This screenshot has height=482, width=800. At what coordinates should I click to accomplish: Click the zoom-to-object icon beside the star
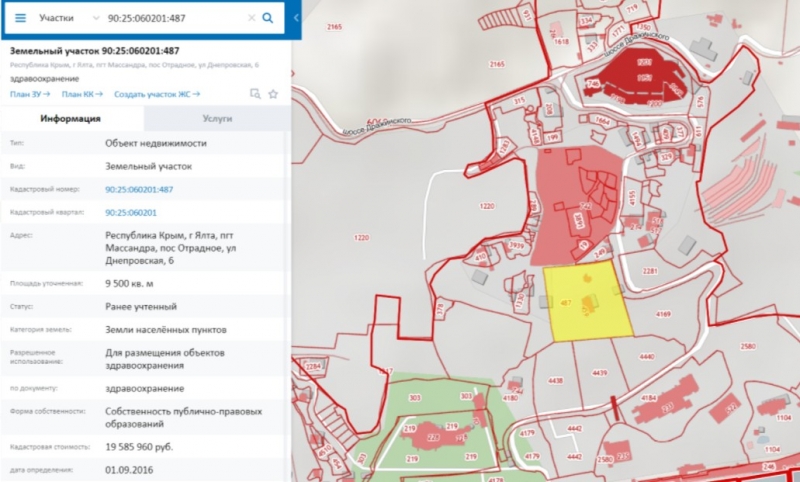[254, 94]
